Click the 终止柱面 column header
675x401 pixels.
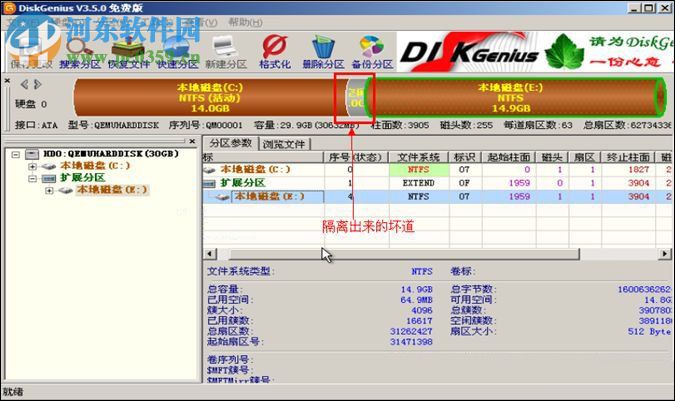click(x=628, y=157)
